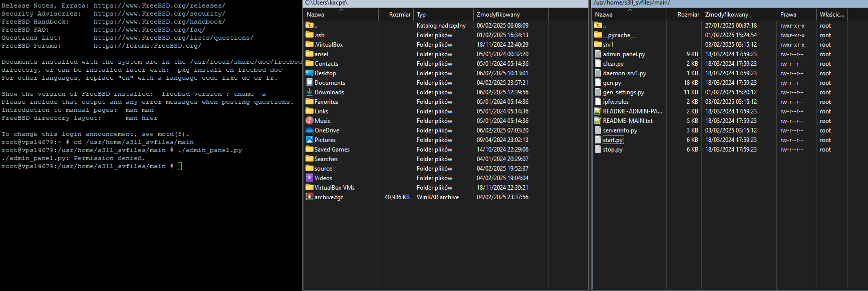The height and width of the screenshot is (291, 868).
Task: Click the Desktop folder icon
Action: pyautogui.click(x=310, y=73)
